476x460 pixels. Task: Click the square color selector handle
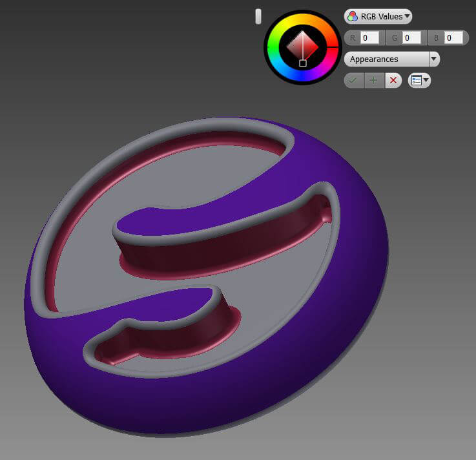[x=303, y=63]
